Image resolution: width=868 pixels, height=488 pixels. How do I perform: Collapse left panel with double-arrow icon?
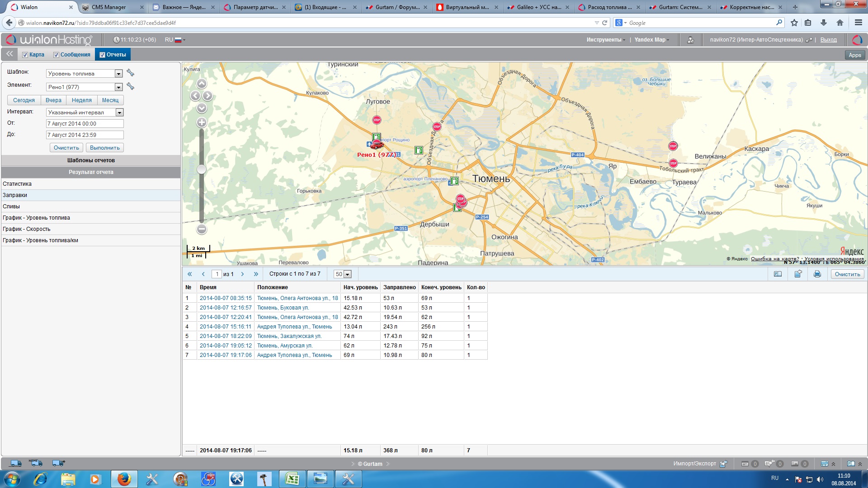click(9, 54)
